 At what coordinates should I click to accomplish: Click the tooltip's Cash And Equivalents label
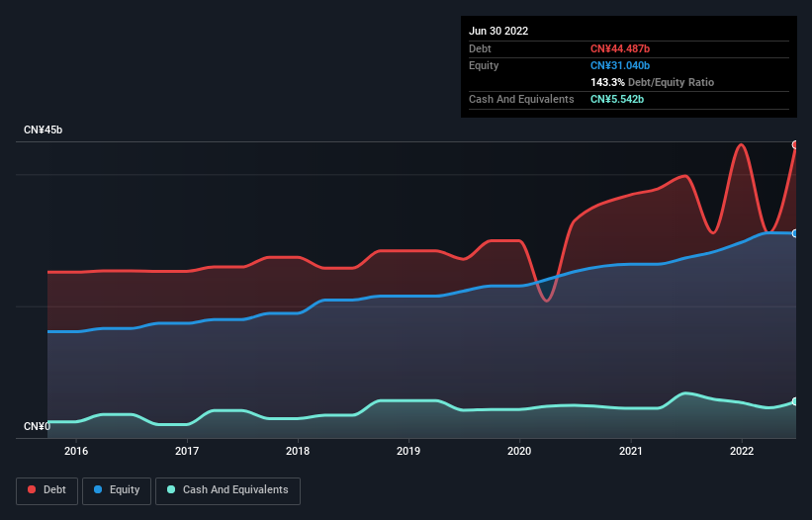(521, 99)
